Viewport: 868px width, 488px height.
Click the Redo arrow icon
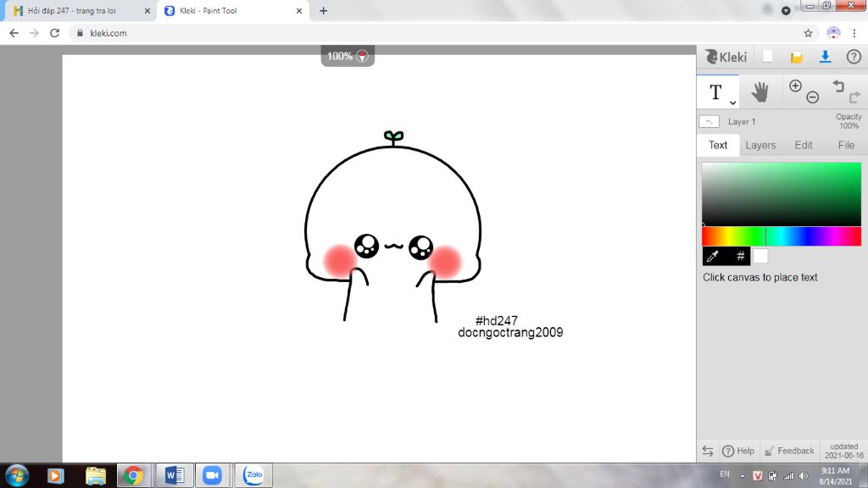[x=854, y=97]
